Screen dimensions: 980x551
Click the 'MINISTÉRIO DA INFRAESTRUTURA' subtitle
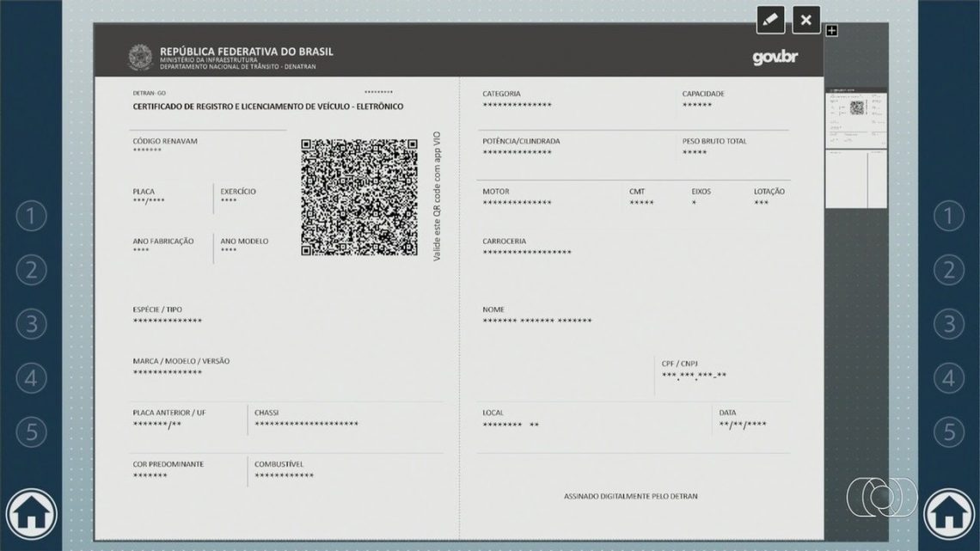209,60
